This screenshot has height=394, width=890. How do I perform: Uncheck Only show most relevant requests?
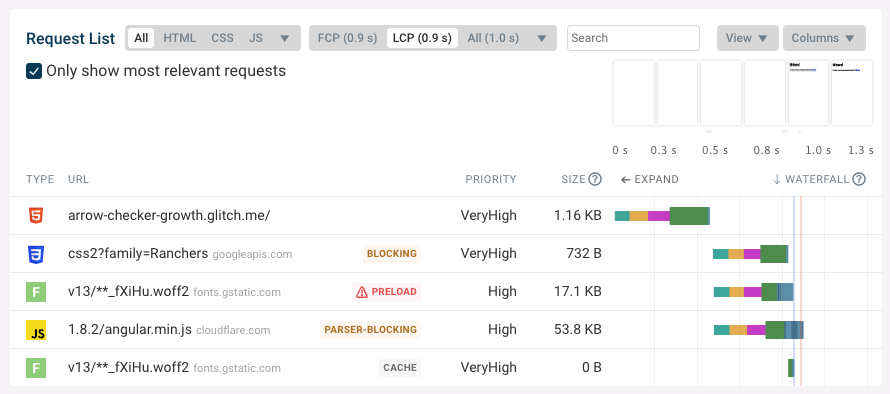(x=34, y=71)
